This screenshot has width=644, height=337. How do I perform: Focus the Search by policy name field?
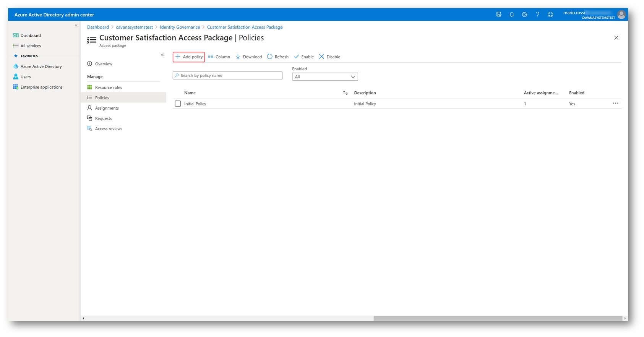point(227,76)
